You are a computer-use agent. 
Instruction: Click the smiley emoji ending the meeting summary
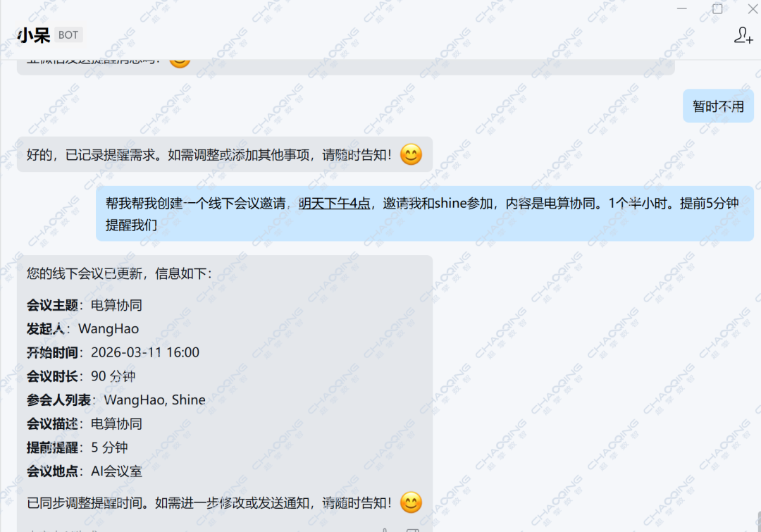click(x=411, y=502)
